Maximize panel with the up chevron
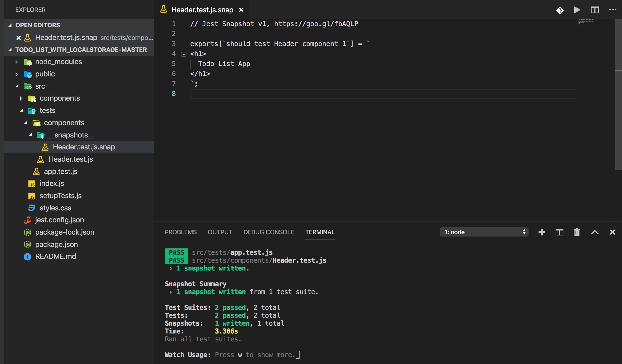The width and height of the screenshot is (622, 364). click(595, 232)
